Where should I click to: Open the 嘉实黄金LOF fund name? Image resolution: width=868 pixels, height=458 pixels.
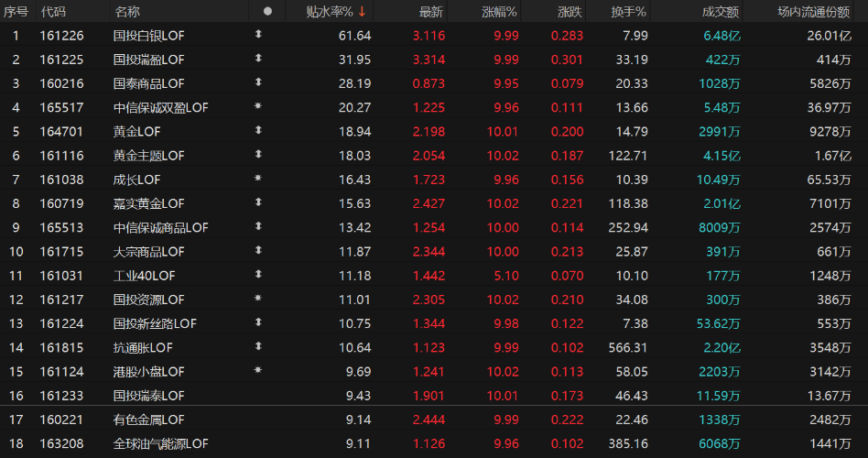pos(148,203)
